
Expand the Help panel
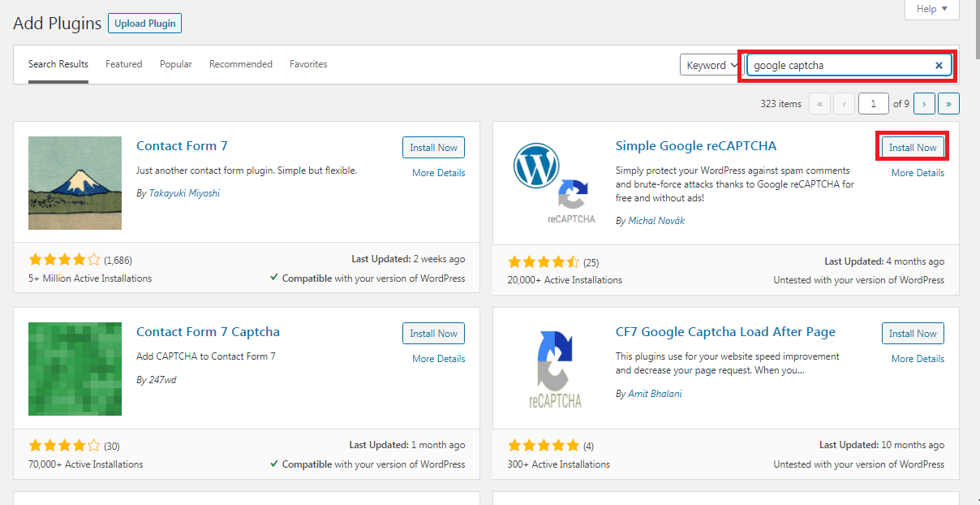932,9
